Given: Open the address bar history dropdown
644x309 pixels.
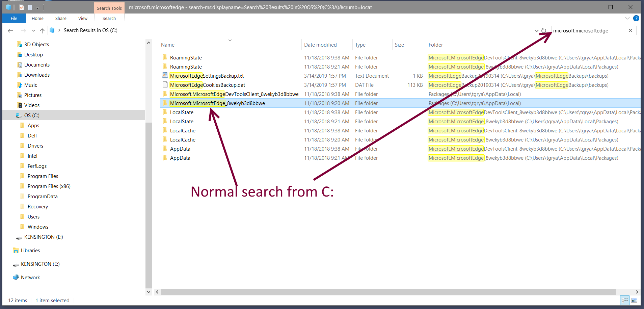Looking at the screenshot, I should point(536,31).
